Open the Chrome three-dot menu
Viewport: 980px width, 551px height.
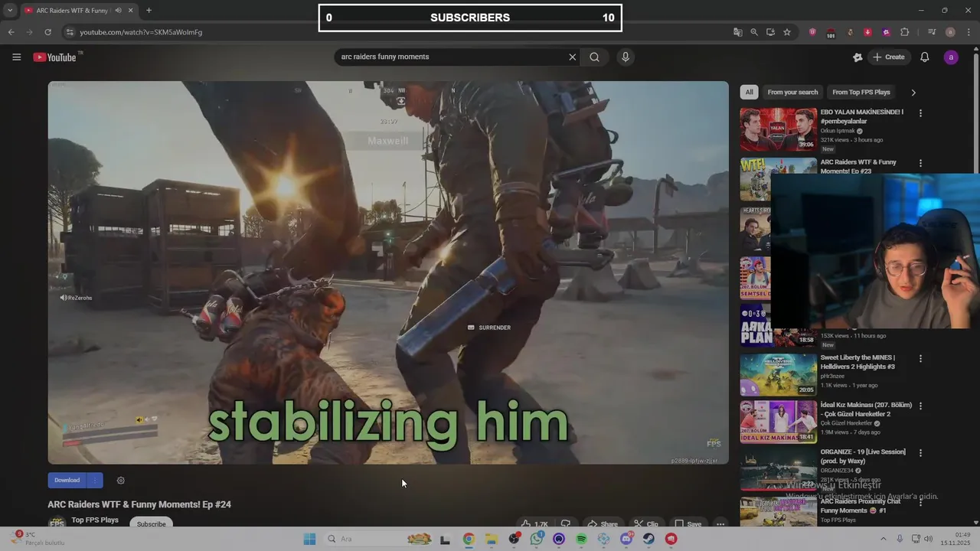pyautogui.click(x=969, y=32)
